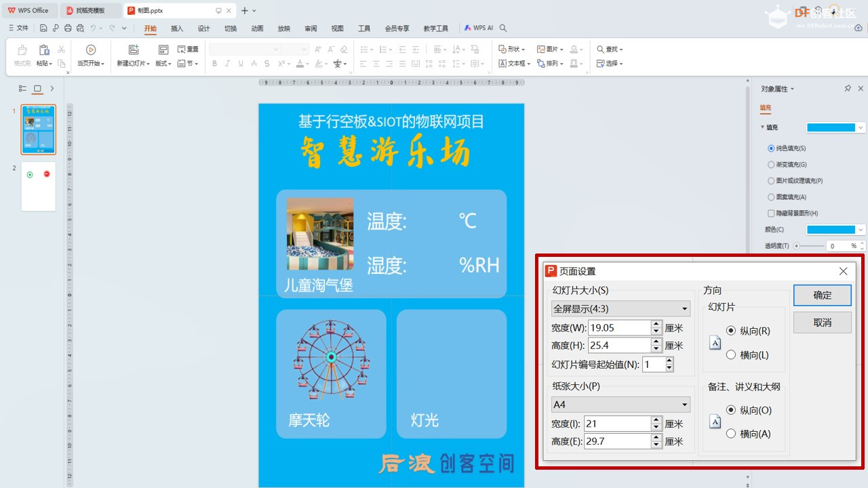The image size is (868, 488).
Task: Select Solid Fill (纯色填充) radio option
Action: click(771, 148)
